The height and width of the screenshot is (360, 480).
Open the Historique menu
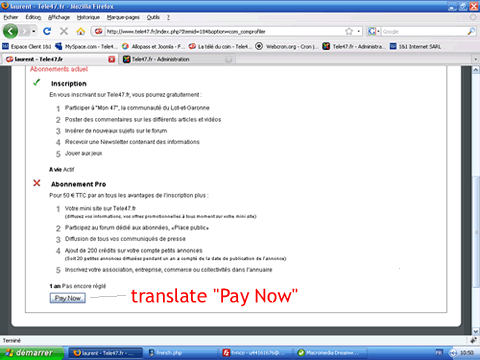88,17
